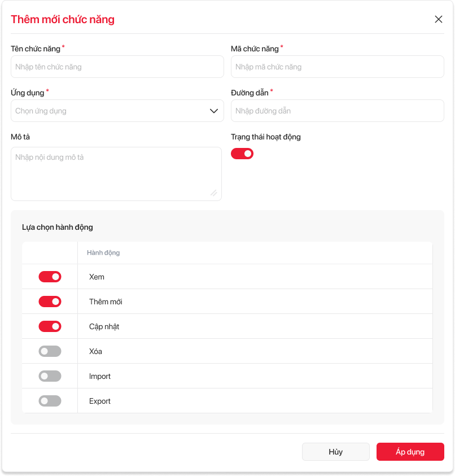Toggle the Trạng thái hoạt động switch
455x476 pixels.
(x=242, y=154)
